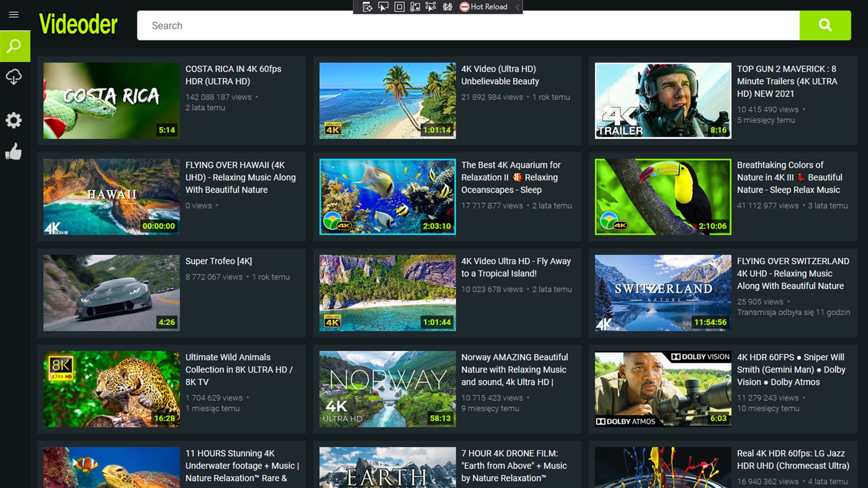Click the XAML binding failures icon
The height and width of the screenshot is (488, 868).
point(448,7)
